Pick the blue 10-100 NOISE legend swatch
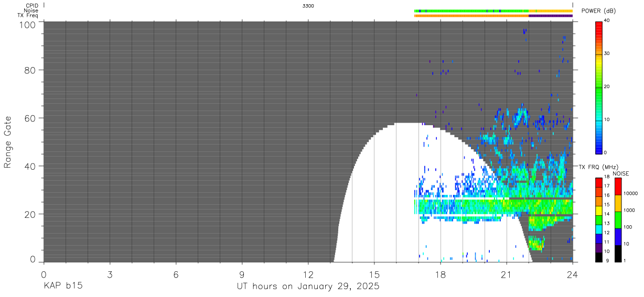The height and width of the screenshot is (297, 644). click(x=618, y=236)
